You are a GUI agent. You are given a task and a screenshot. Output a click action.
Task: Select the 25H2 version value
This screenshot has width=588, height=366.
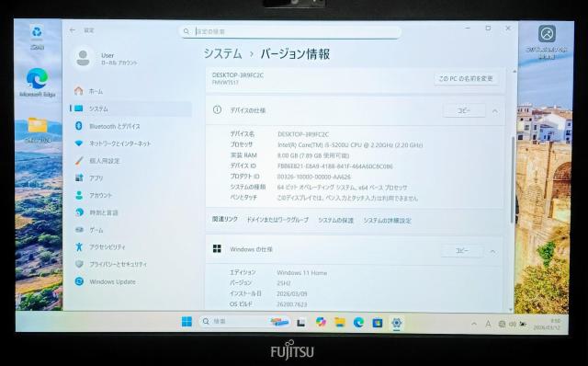(284, 283)
